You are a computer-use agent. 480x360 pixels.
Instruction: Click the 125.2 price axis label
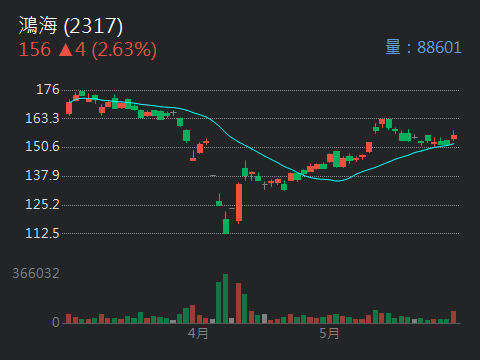click(x=42, y=204)
